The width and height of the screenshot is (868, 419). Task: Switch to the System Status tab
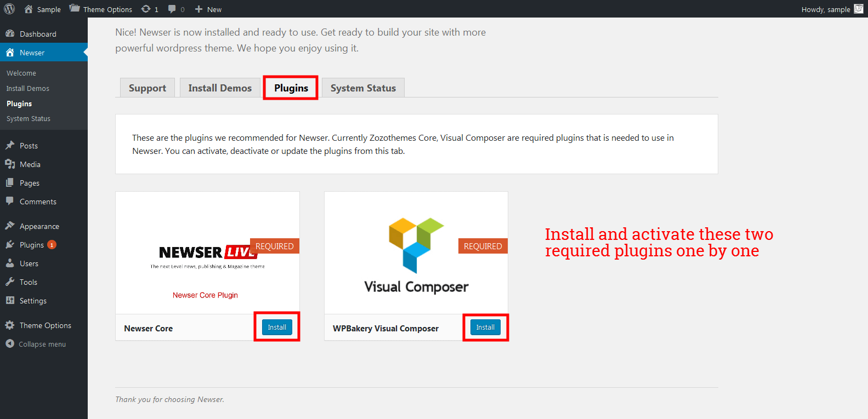point(363,88)
